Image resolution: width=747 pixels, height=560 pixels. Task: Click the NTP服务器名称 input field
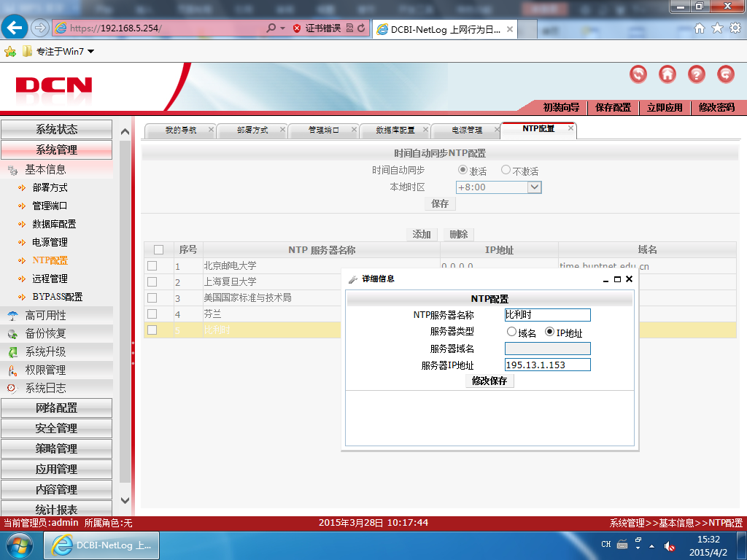[x=547, y=315]
